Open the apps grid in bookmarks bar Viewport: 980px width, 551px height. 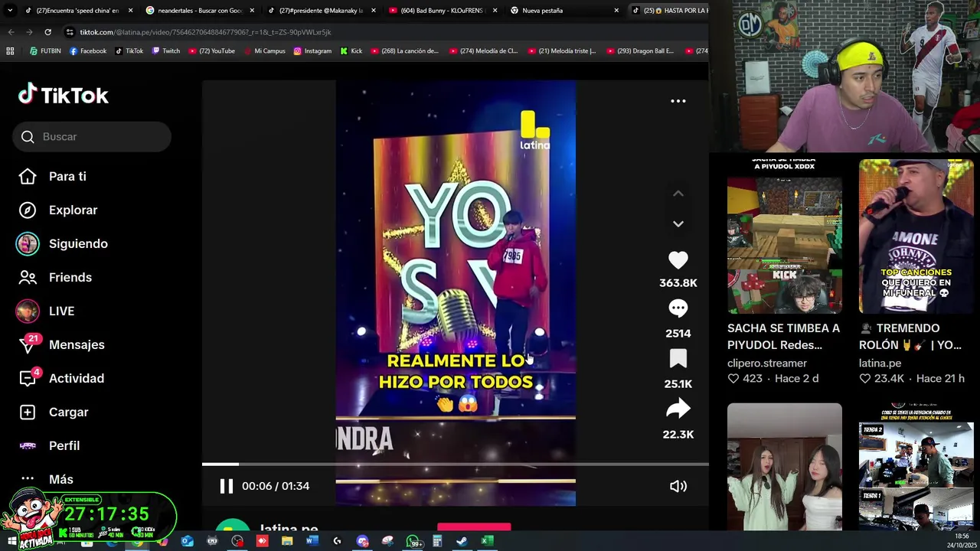(10, 51)
